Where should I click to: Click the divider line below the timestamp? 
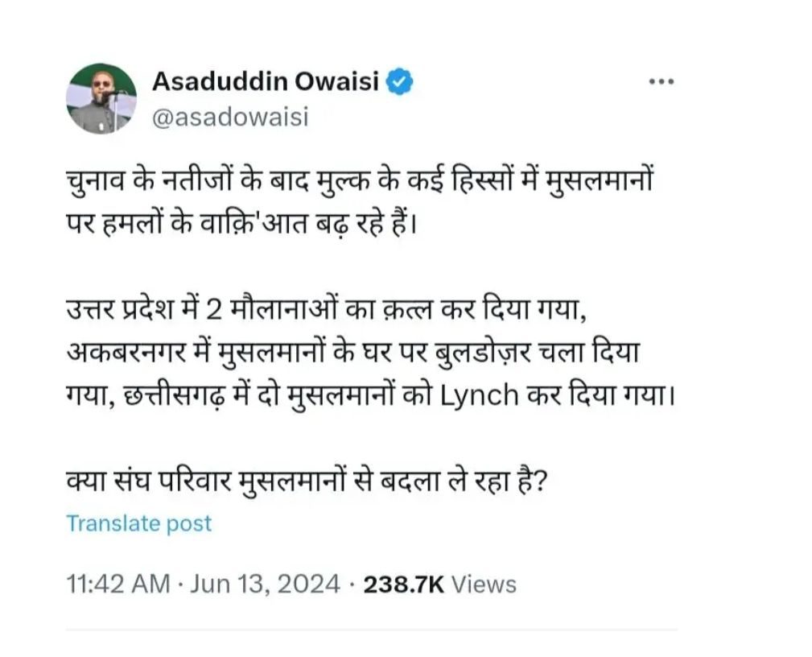click(x=371, y=630)
